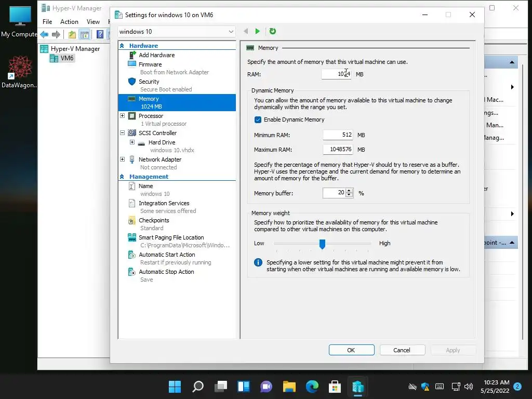Image resolution: width=532 pixels, height=399 pixels.
Task: Open the Windows Start button
Action: click(x=175, y=387)
